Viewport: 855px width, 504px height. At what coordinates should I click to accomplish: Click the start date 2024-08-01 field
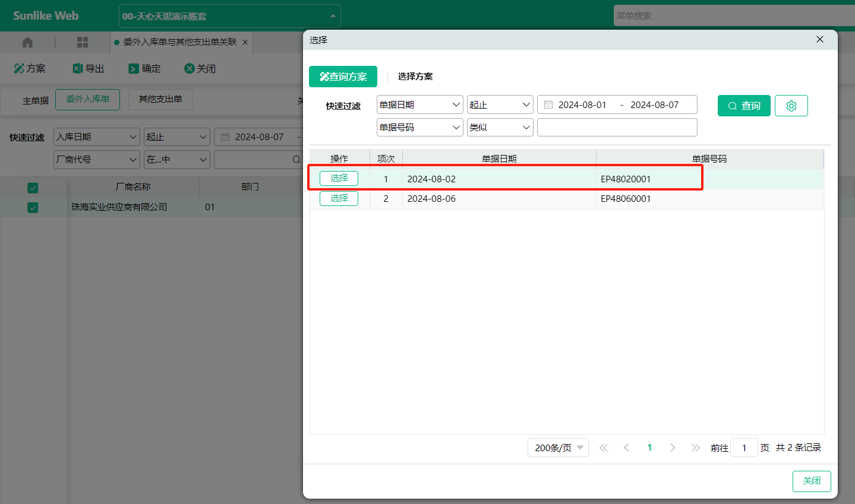coord(582,104)
